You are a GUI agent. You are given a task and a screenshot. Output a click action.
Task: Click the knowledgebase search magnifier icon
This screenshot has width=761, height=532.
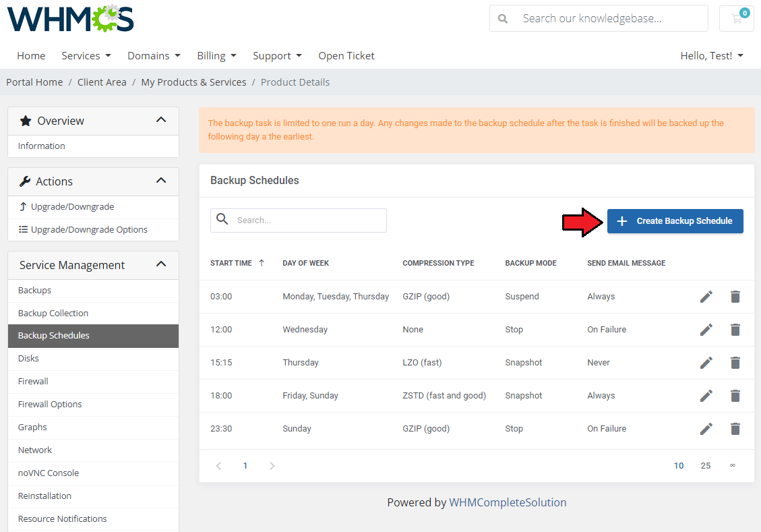point(503,18)
